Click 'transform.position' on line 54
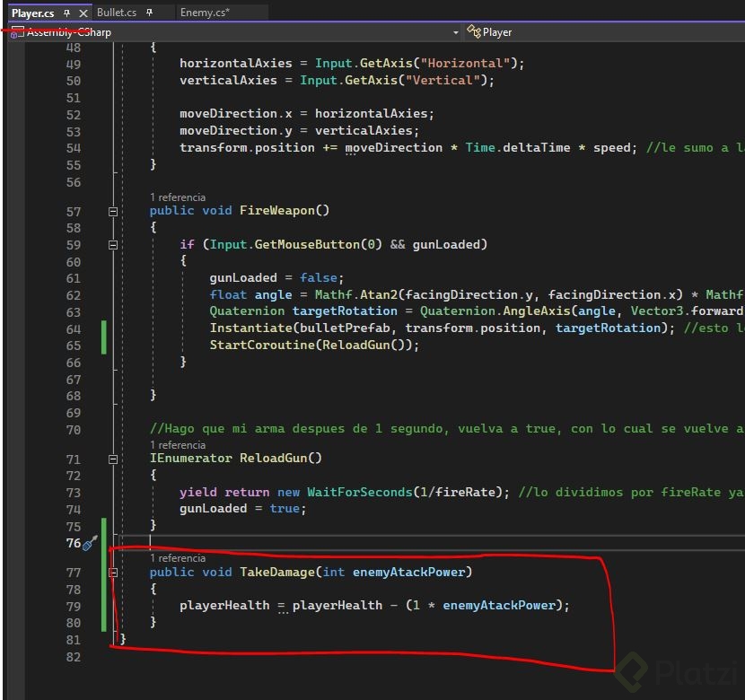The width and height of the screenshot is (745, 700). pyautogui.click(x=247, y=148)
